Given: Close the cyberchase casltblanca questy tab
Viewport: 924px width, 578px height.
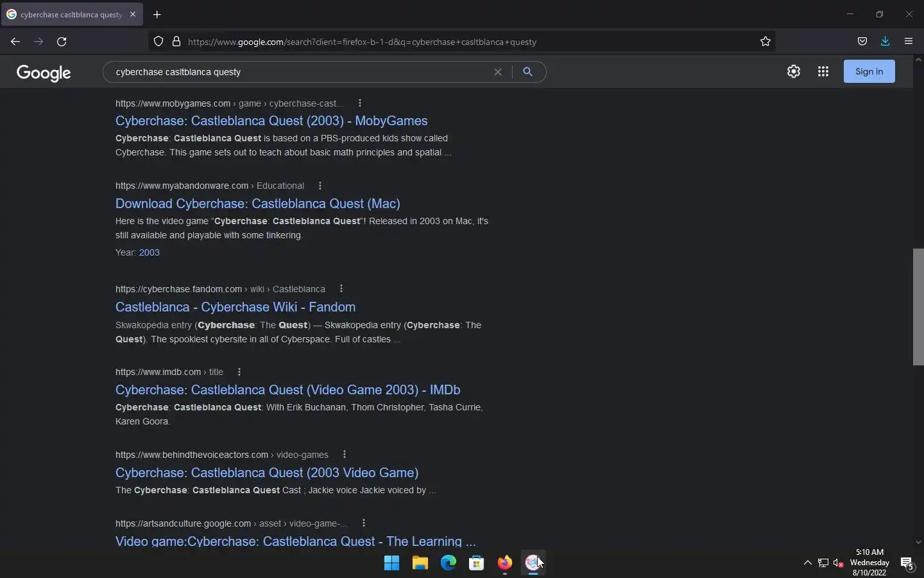Looking at the screenshot, I should (x=133, y=14).
